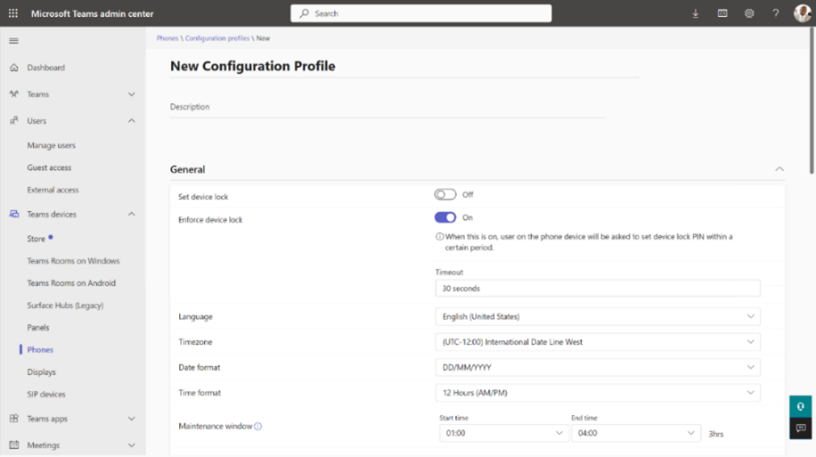The height and width of the screenshot is (457, 816).
Task: Open Dashboard in the sidebar
Action: coord(46,68)
